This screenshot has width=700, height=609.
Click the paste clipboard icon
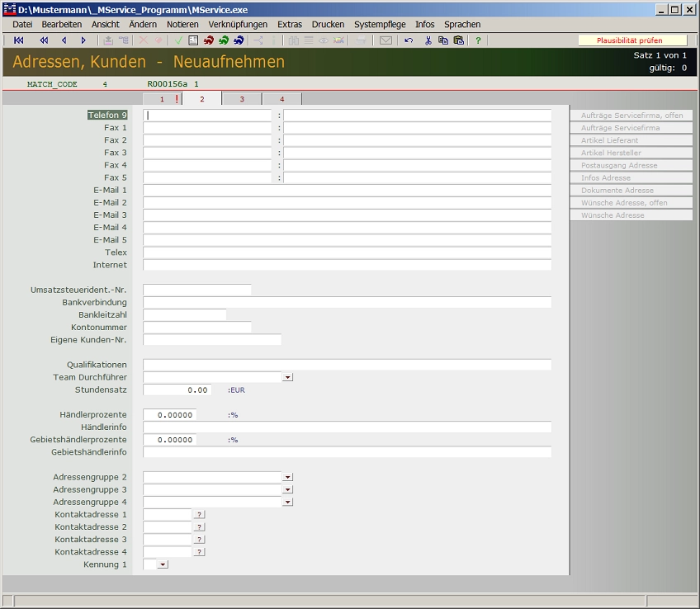coord(458,40)
